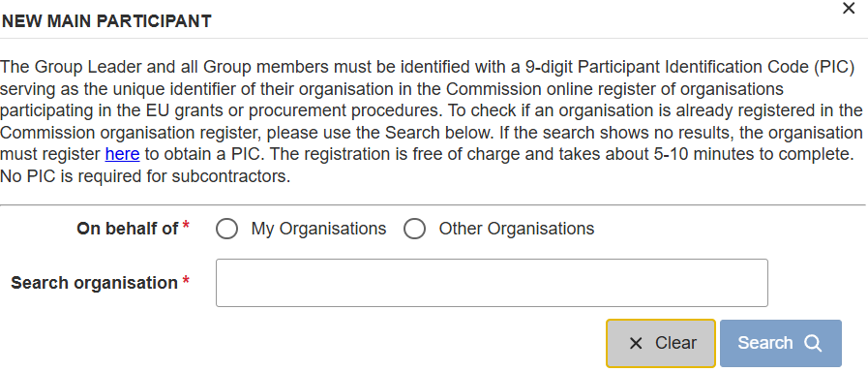Click the red asterisk beside 'Search organisation'

186,281
